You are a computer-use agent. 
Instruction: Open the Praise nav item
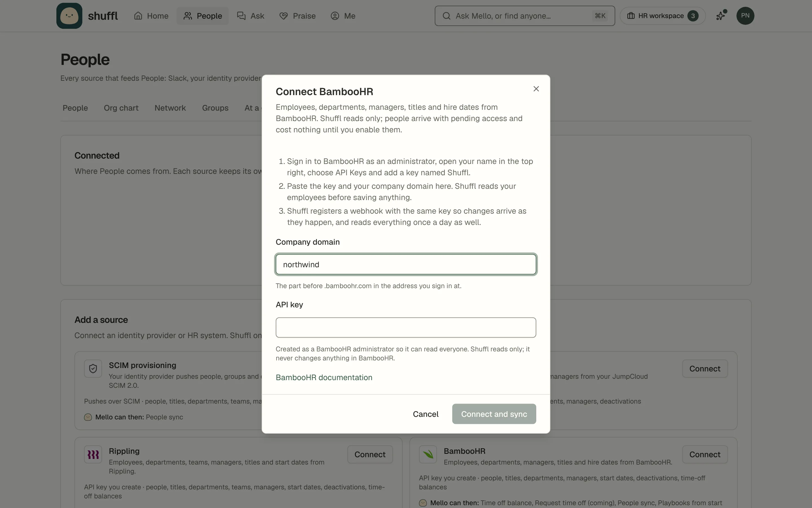click(297, 16)
